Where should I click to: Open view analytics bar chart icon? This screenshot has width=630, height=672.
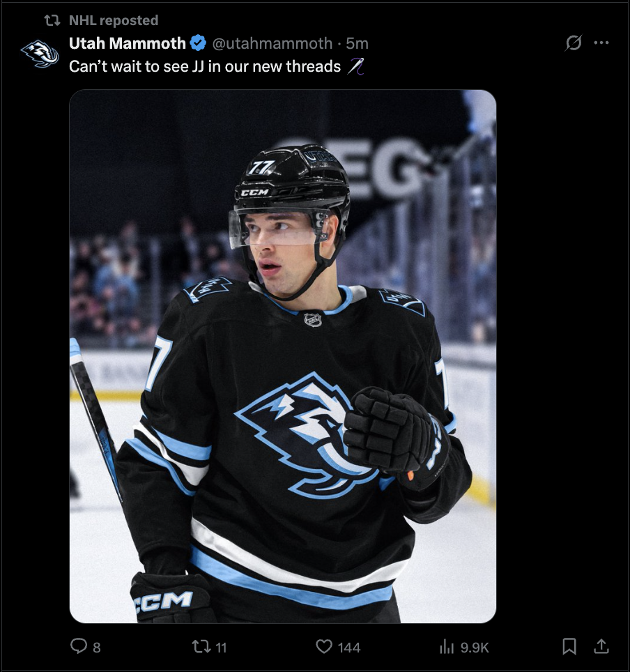tap(447, 647)
